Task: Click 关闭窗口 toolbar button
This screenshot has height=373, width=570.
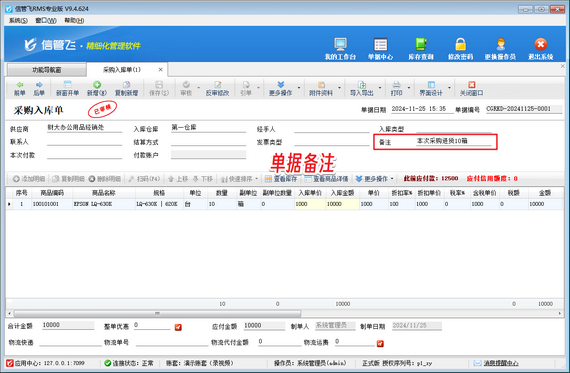Action: pyautogui.click(x=471, y=88)
